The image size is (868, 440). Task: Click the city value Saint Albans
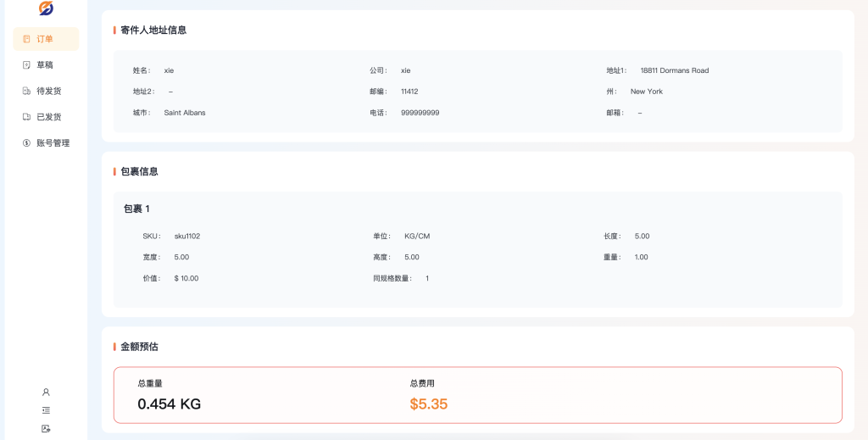[185, 113]
